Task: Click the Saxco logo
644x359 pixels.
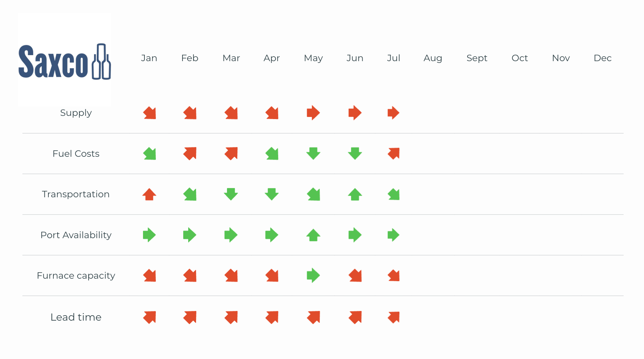Action: pyautogui.click(x=64, y=61)
